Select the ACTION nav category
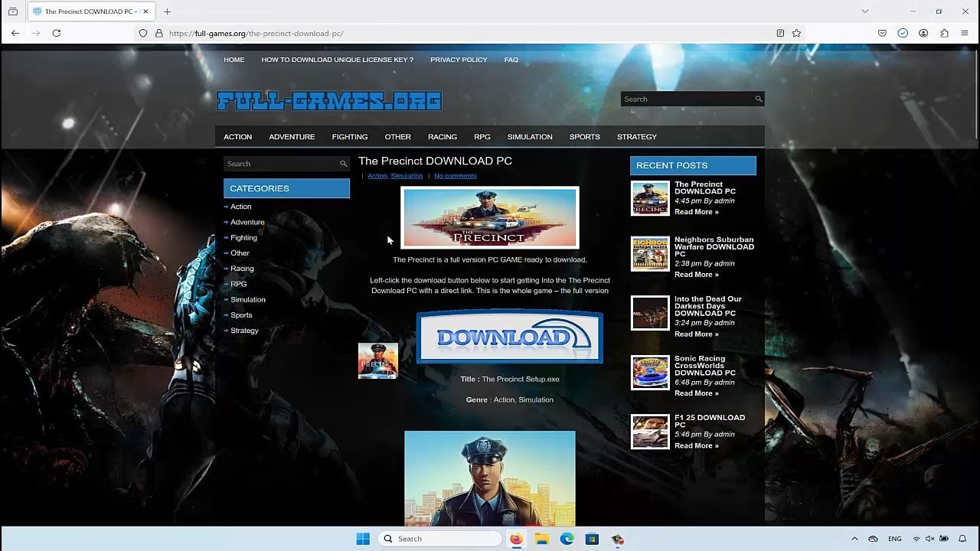Viewport: 980px width, 551px height. tap(237, 137)
